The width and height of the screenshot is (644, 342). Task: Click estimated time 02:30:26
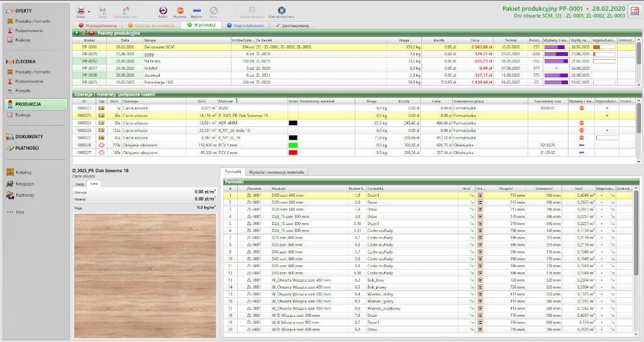[548, 145]
